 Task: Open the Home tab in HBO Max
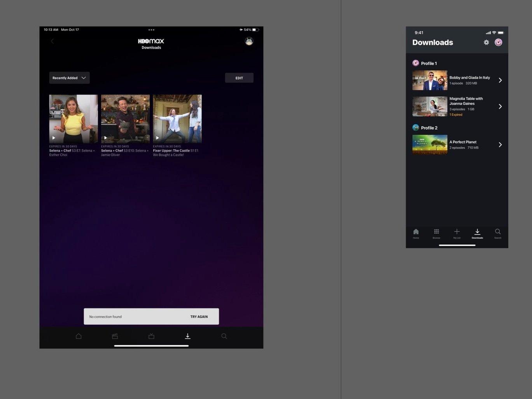pyautogui.click(x=79, y=336)
